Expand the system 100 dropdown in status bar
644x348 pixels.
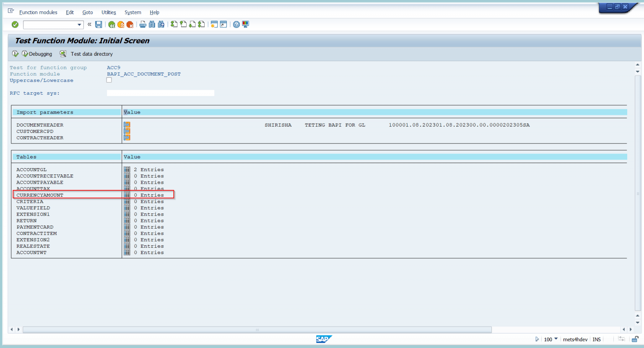[556, 339]
